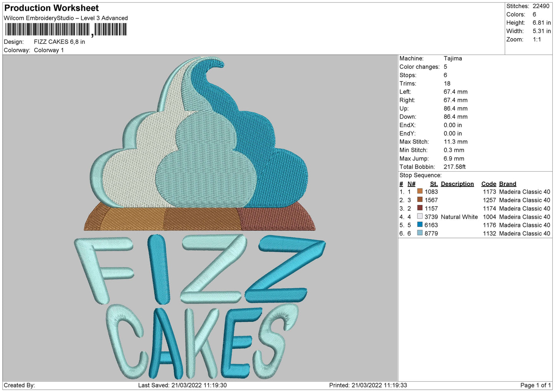
Task: Click thread code '1173' in row 1
Action: click(x=490, y=192)
